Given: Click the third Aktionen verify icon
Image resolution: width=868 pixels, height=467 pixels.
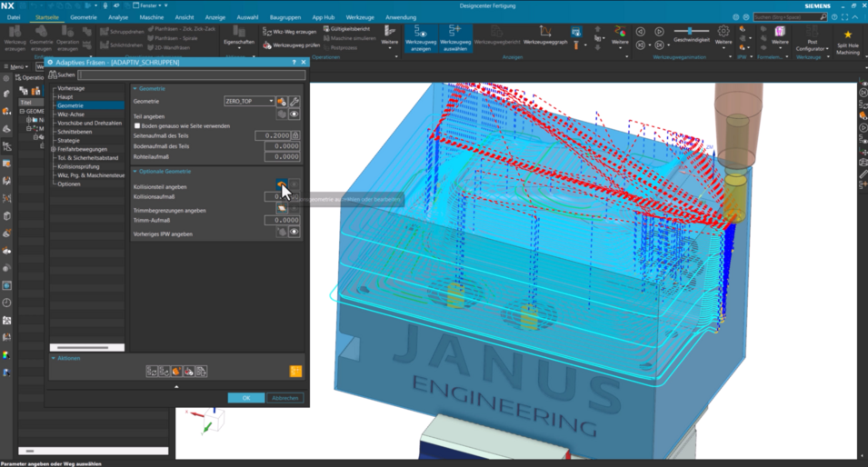Looking at the screenshot, I should 176,372.
